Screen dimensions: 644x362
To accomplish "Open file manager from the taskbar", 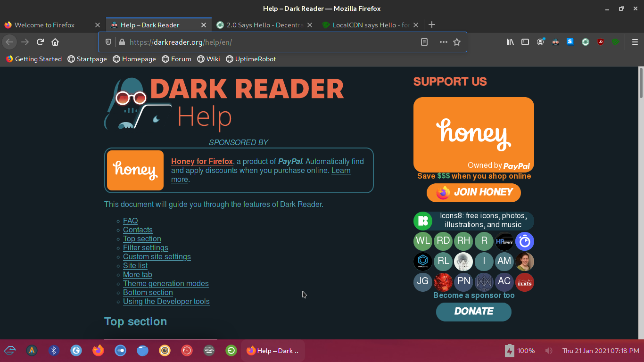I will [x=142, y=351].
